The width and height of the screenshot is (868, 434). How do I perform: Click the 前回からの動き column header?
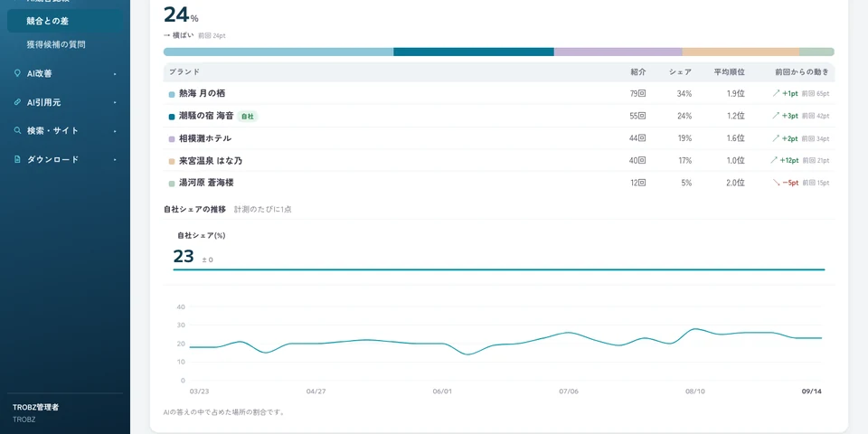tap(802, 72)
